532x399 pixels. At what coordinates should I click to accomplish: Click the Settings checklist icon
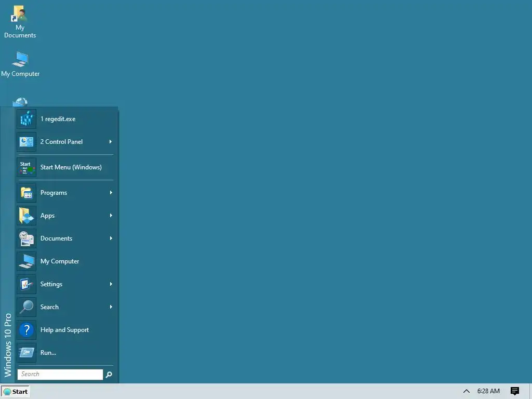(26, 284)
